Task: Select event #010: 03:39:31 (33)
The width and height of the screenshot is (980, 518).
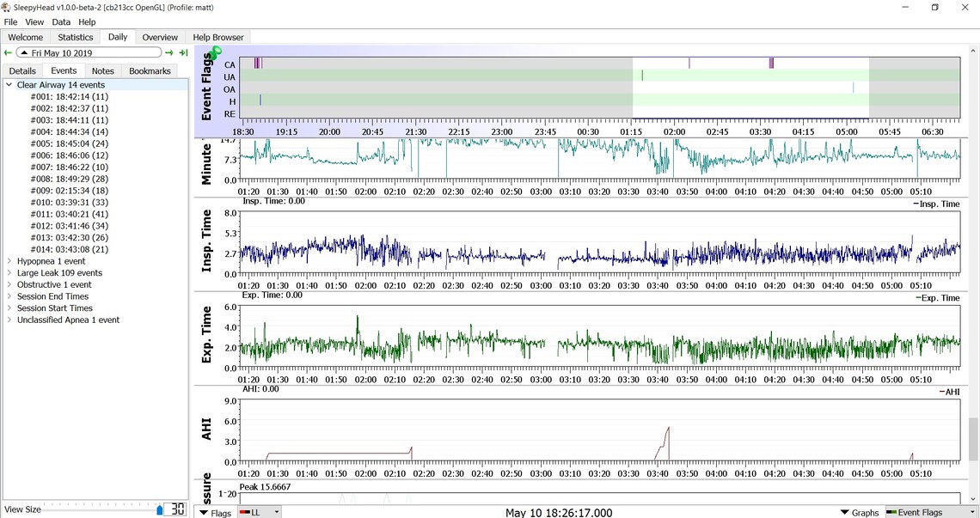Action: click(70, 203)
